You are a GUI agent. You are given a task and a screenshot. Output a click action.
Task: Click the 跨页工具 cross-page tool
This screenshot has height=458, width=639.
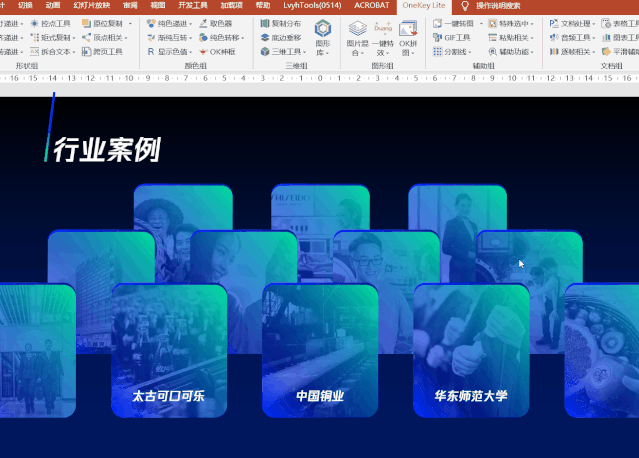[102, 52]
